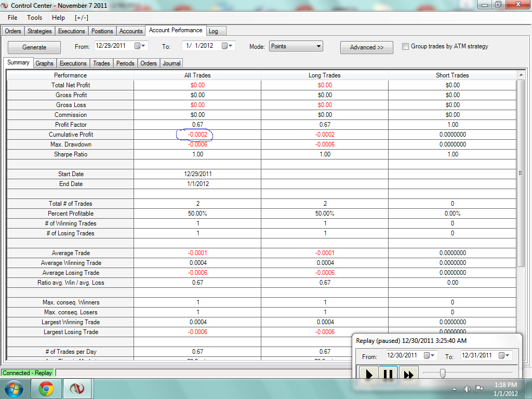The height and width of the screenshot is (399, 532).
Task: Click the volume speaker tray icon
Action: pyautogui.click(x=467, y=389)
